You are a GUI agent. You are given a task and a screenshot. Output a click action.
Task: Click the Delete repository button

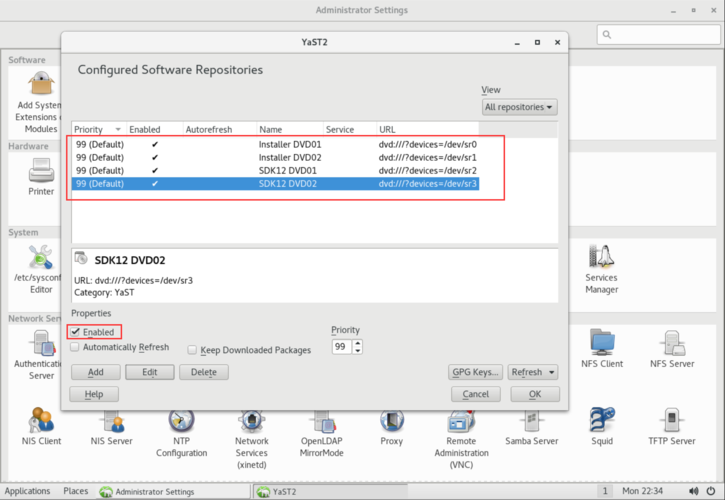tap(204, 372)
